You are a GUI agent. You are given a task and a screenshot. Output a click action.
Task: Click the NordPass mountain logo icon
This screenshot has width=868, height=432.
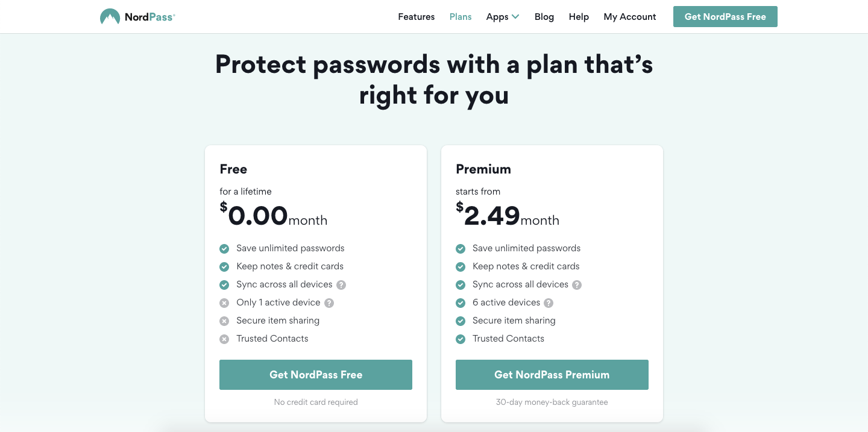(x=110, y=16)
